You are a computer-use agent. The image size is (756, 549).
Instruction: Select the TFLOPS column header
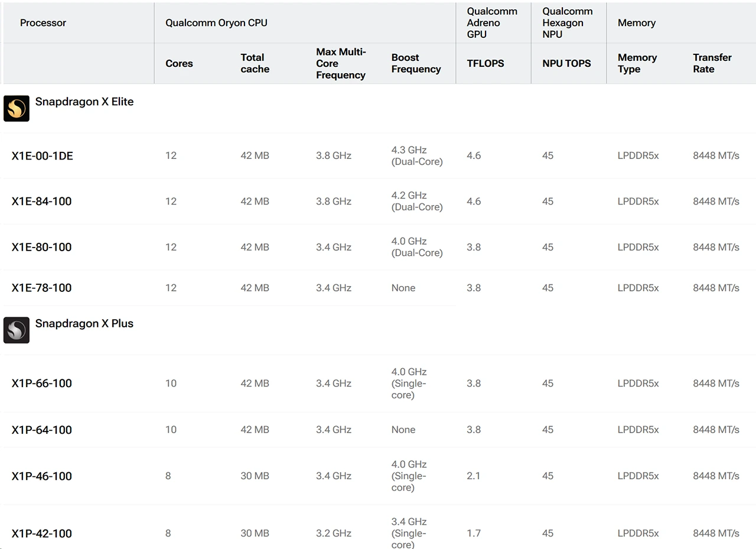(x=485, y=63)
